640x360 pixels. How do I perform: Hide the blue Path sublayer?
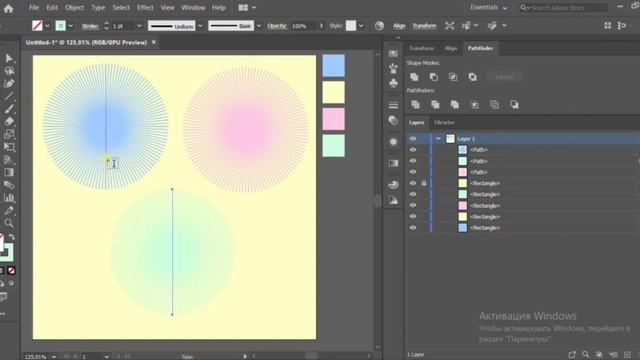413,150
